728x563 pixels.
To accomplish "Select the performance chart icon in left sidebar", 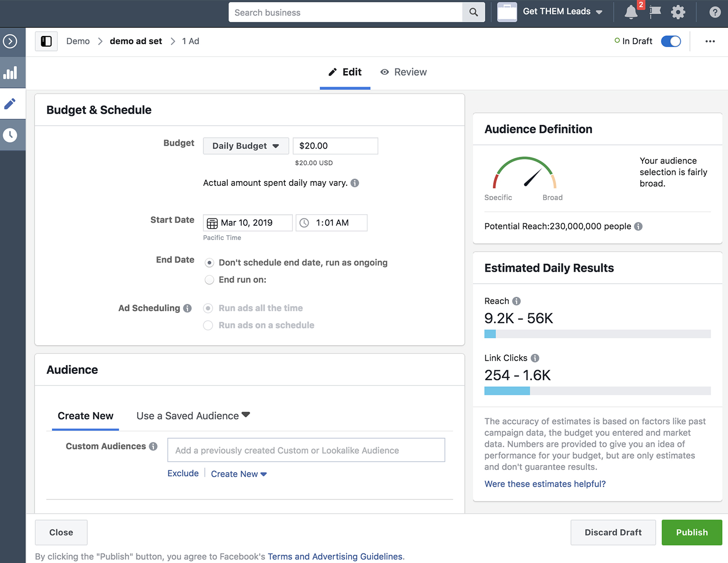I will tap(12, 72).
